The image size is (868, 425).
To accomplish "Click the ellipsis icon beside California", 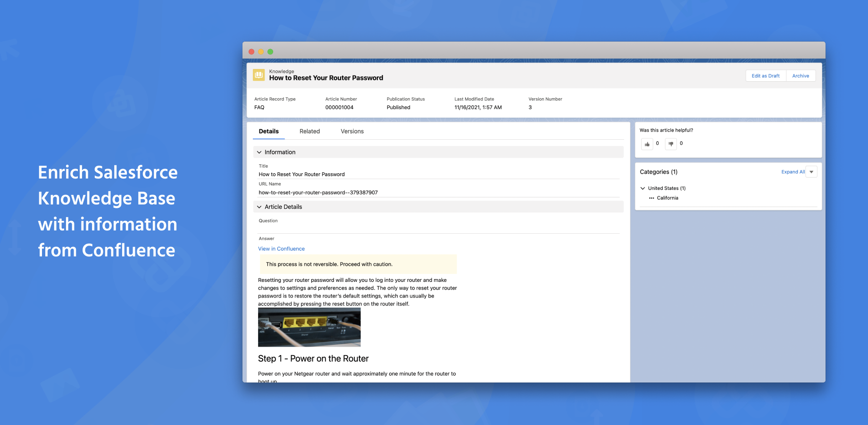I will click(651, 198).
